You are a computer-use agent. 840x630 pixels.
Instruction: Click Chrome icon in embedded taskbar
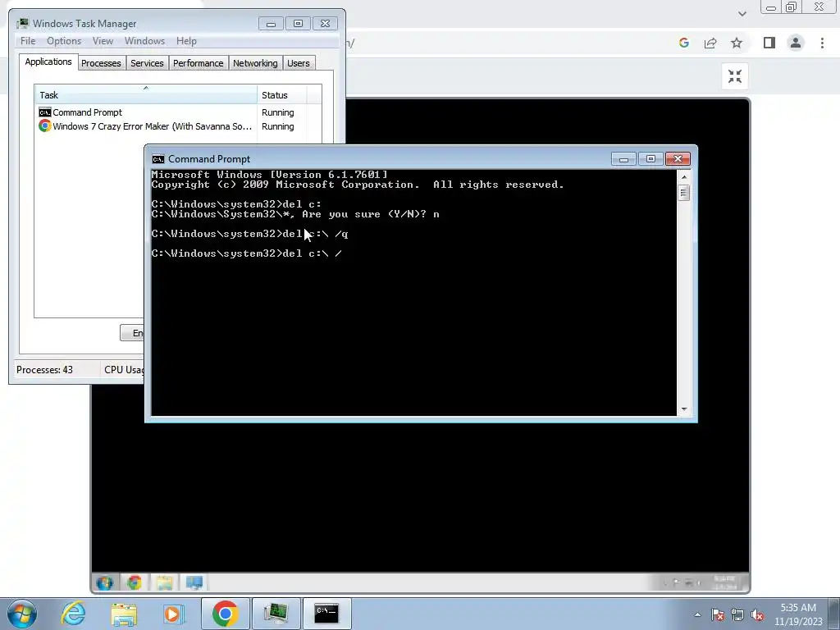click(135, 582)
